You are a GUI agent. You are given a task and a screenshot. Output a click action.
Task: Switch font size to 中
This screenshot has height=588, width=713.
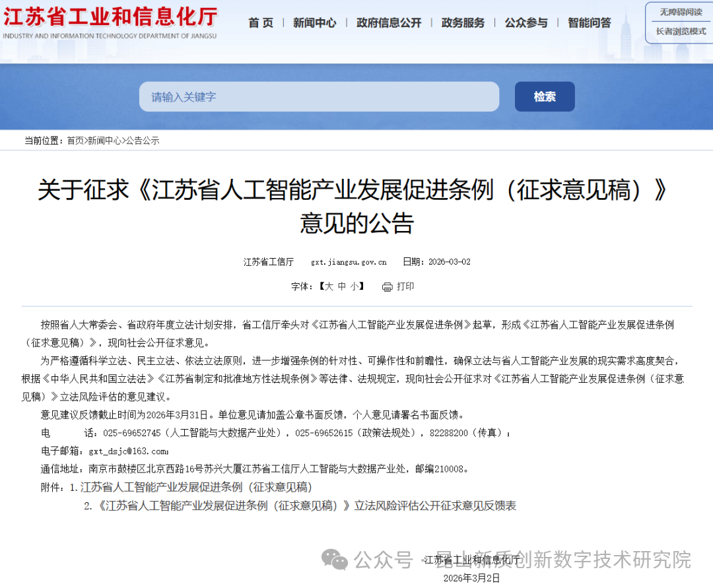(x=342, y=286)
